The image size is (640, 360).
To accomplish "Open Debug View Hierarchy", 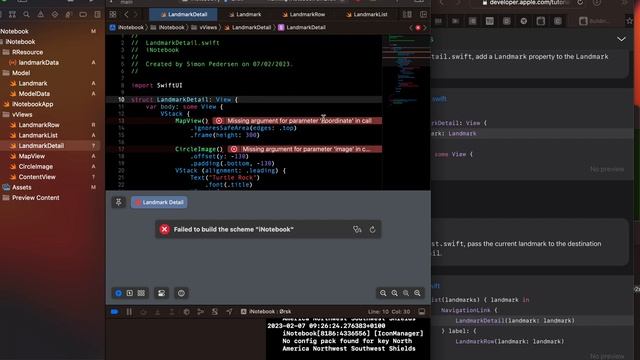I will coord(186,312).
